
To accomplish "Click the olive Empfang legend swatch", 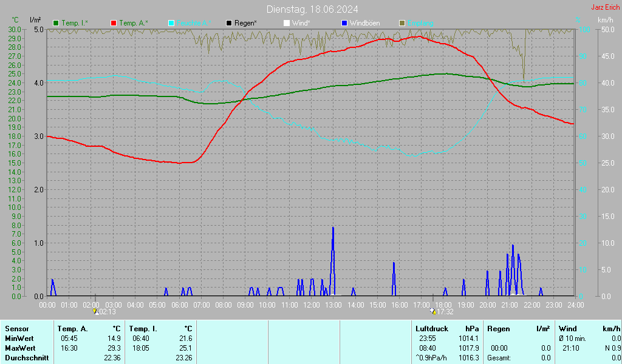I will point(402,24).
